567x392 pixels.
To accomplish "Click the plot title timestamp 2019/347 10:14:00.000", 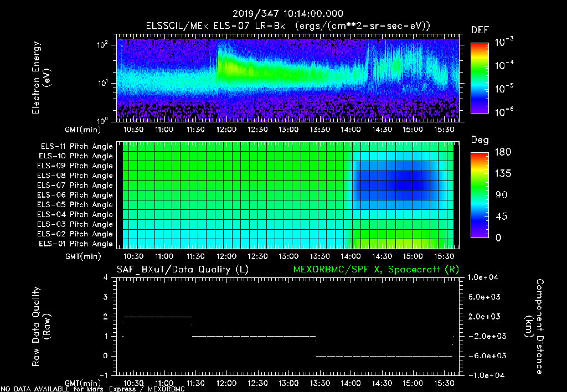I will (288, 14).
